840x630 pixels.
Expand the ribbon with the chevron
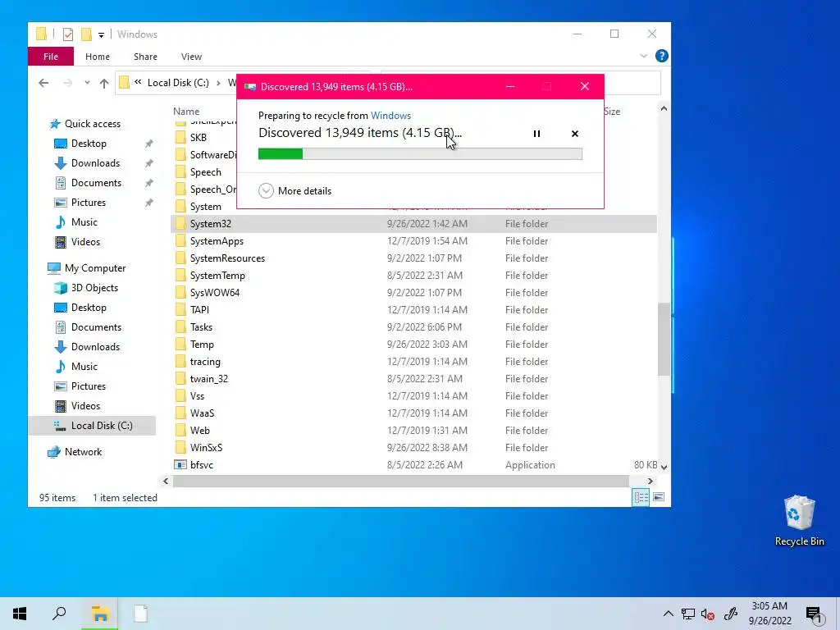[643, 57]
